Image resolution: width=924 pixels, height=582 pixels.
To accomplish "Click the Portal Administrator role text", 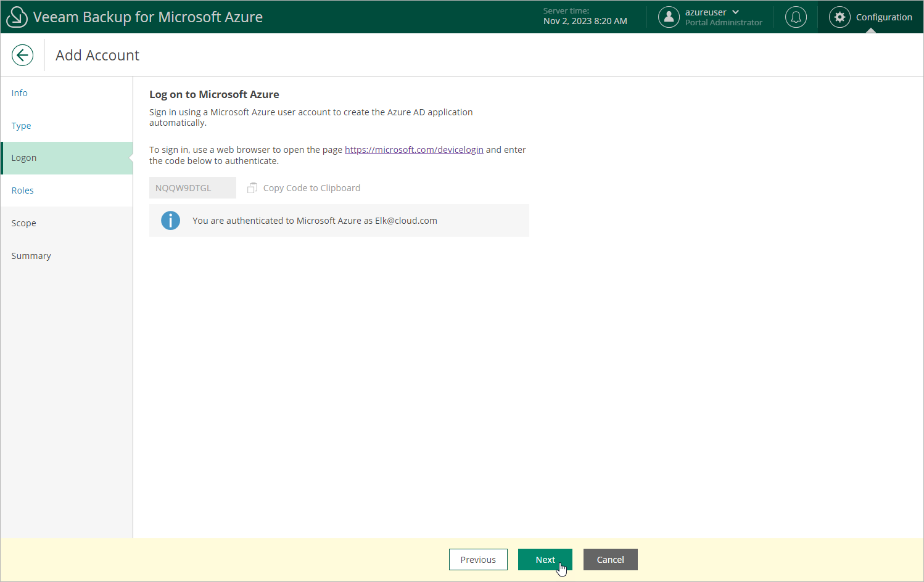I will pyautogui.click(x=724, y=23).
